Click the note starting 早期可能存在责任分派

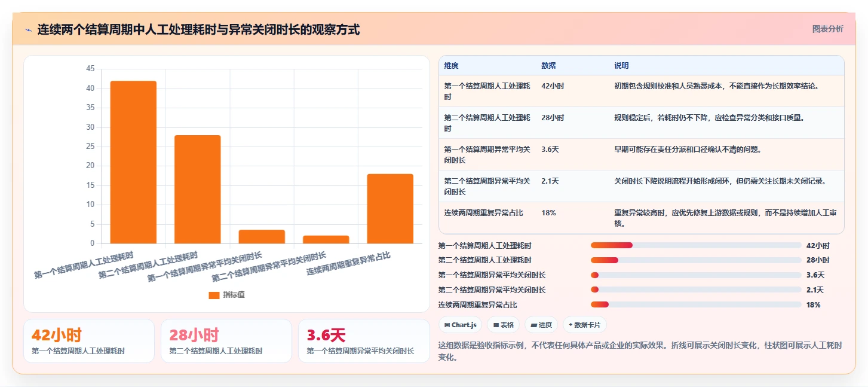click(688, 149)
